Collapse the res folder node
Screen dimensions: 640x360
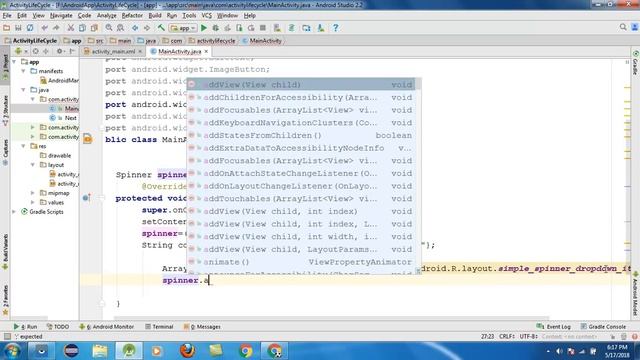tap(24, 146)
